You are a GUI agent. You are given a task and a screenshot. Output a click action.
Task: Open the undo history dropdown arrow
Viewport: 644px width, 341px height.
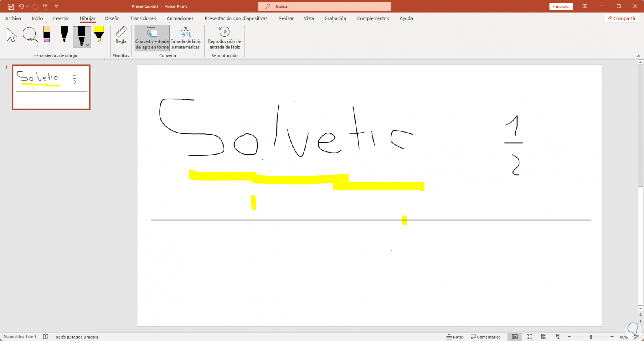(27, 7)
